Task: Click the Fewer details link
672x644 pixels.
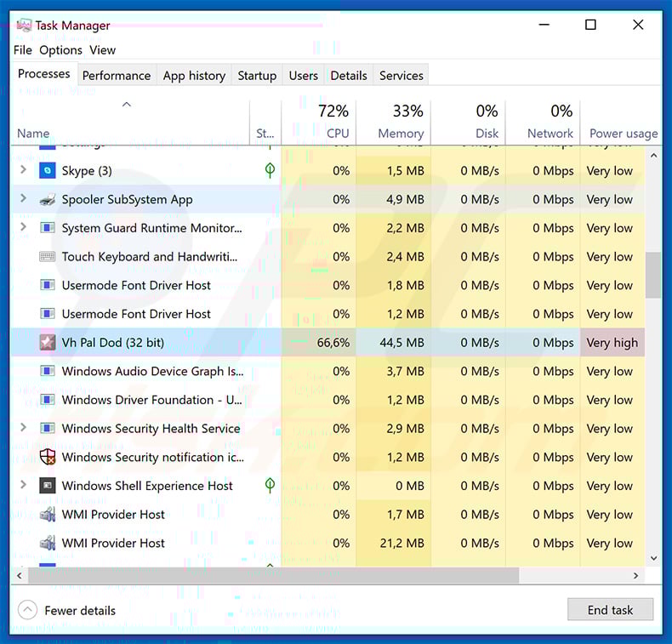Action: pos(80,610)
